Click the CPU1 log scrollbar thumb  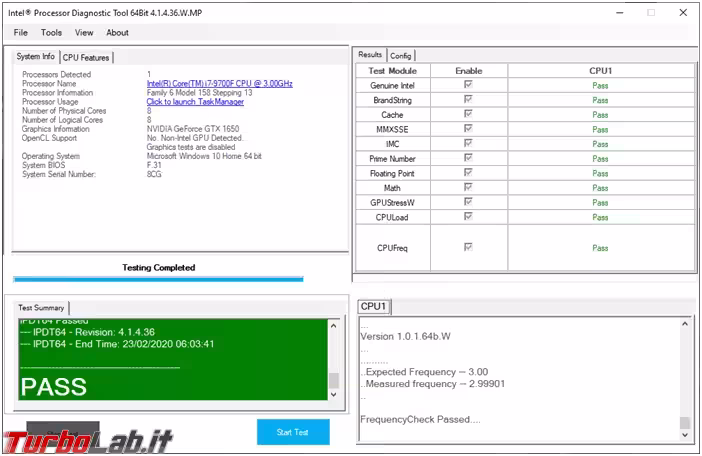click(685, 422)
